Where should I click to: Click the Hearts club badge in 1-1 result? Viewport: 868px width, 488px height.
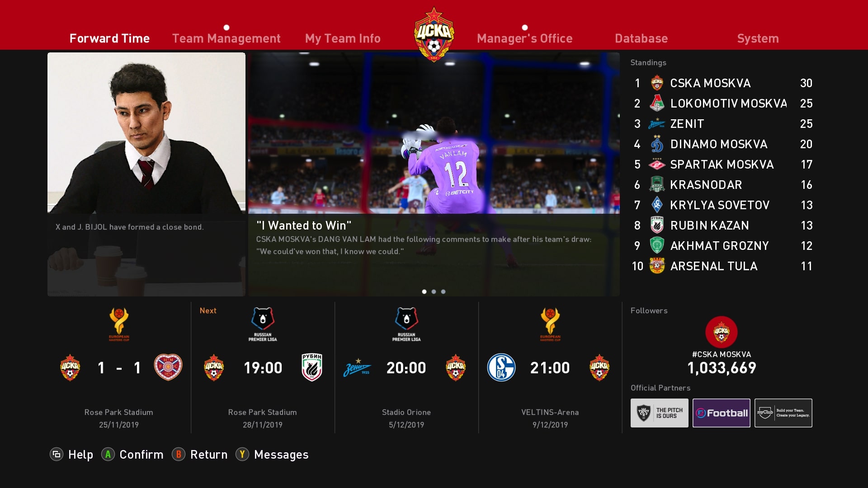168,367
